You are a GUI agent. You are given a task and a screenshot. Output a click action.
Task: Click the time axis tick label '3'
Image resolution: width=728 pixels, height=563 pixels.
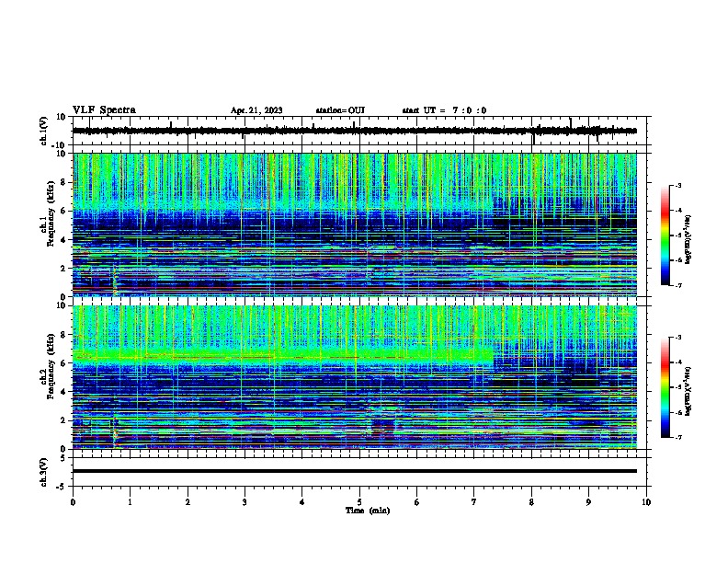pos(245,502)
